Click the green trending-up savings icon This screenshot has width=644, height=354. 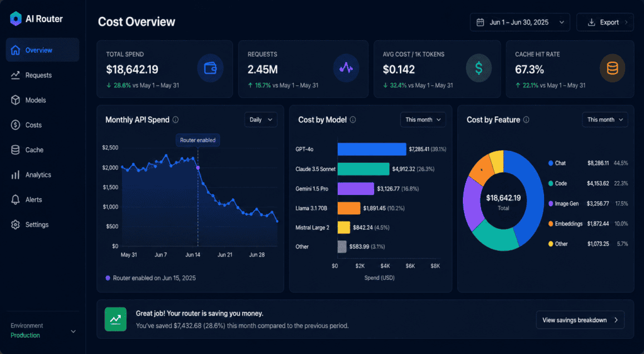(116, 319)
